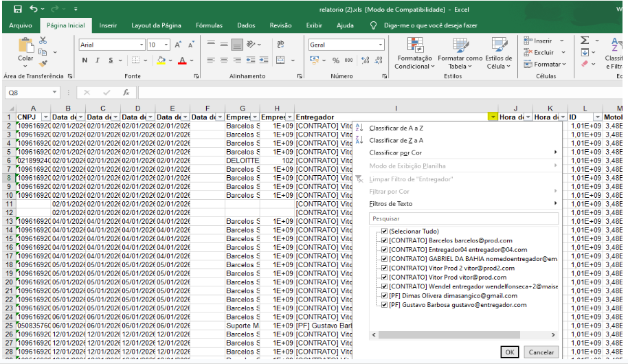The image size is (628, 364).
Task: Open Formatação Condicional
Action: pos(414,54)
